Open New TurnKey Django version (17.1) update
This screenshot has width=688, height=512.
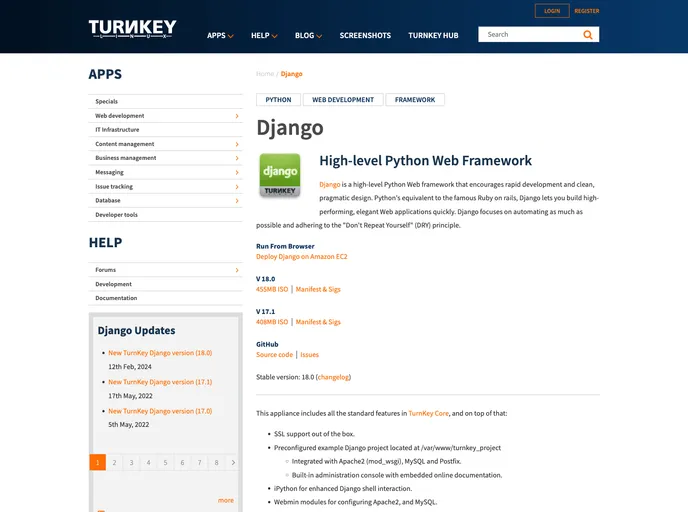point(160,382)
